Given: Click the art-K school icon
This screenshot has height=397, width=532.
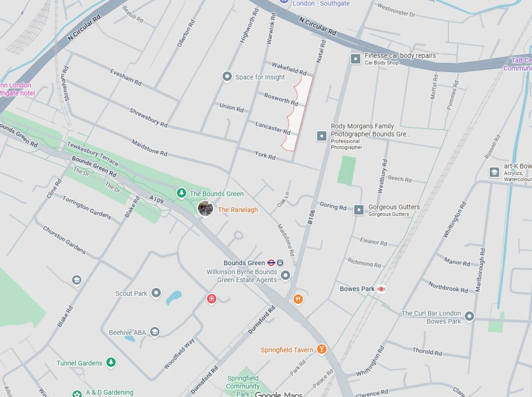Looking at the screenshot, I should 494,173.
